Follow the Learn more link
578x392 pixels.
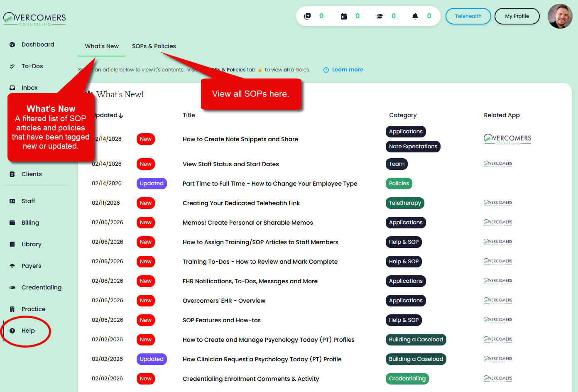pyautogui.click(x=348, y=70)
